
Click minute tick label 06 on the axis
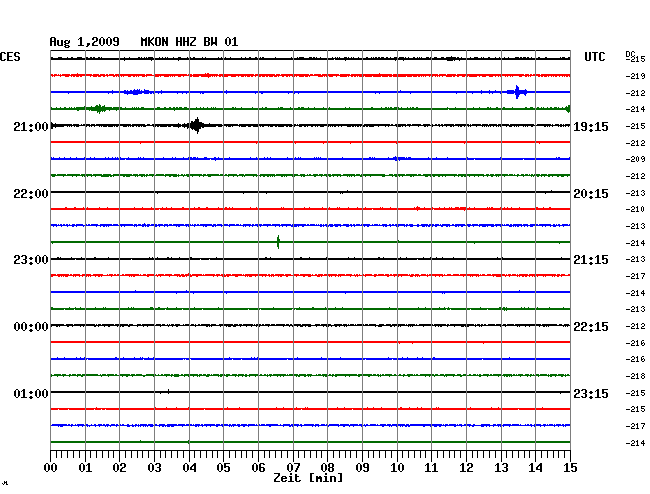click(258, 467)
